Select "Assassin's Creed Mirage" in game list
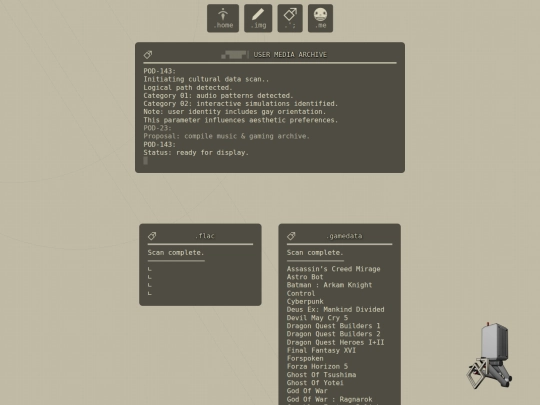The height and width of the screenshot is (405, 540). (x=333, y=269)
